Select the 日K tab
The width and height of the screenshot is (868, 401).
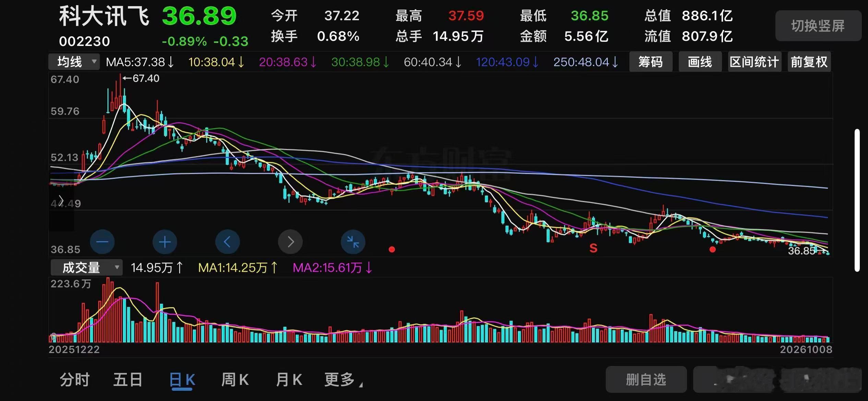[x=182, y=380]
